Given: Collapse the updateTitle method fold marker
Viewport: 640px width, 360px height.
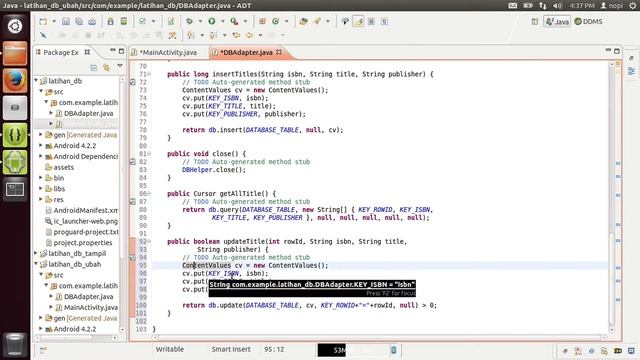Looking at the screenshot, I should click(149, 241).
